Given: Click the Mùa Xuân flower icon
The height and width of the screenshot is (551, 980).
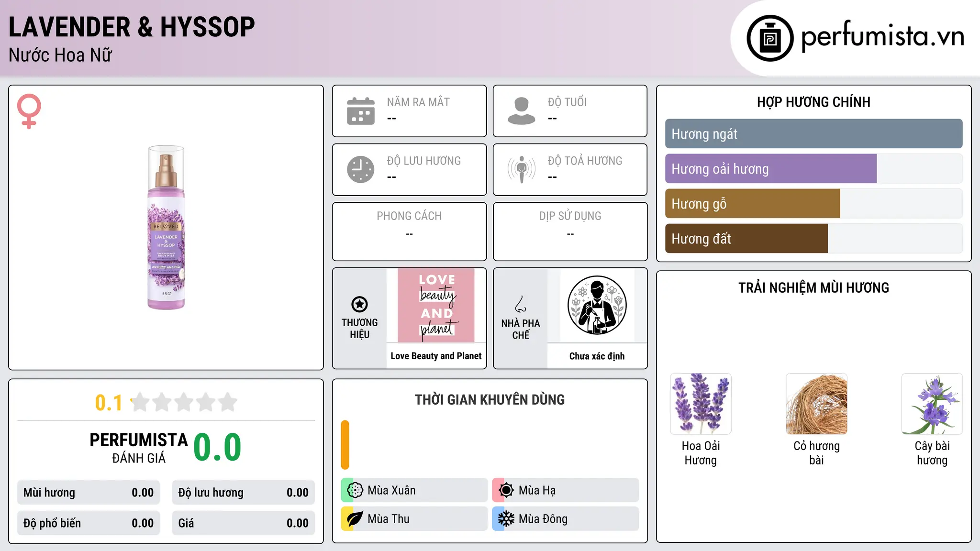Looking at the screenshot, I should [355, 490].
